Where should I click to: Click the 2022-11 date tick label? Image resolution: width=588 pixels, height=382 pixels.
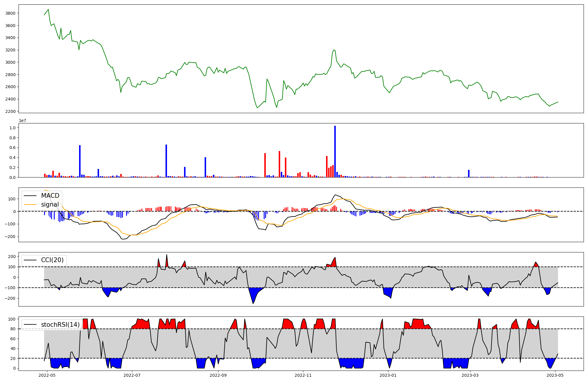tap(303, 375)
